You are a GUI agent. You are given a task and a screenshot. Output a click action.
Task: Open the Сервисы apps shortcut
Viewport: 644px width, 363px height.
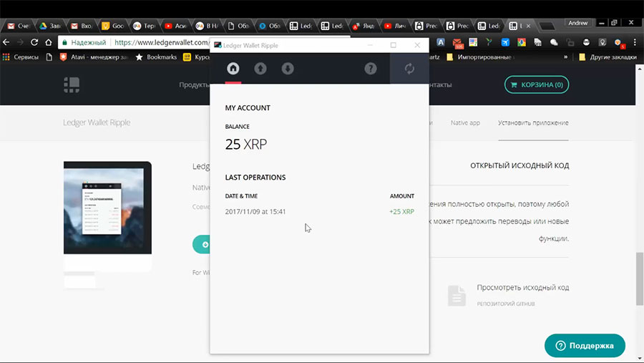pyautogui.click(x=21, y=57)
